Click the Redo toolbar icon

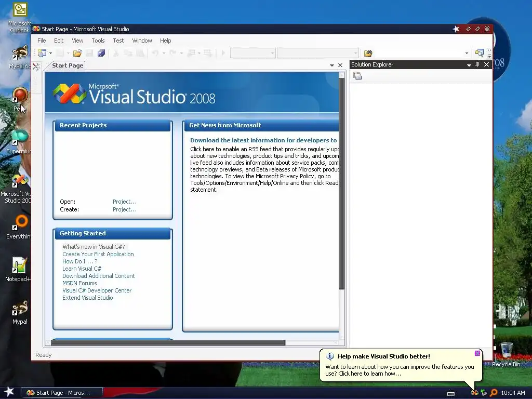tap(172, 53)
